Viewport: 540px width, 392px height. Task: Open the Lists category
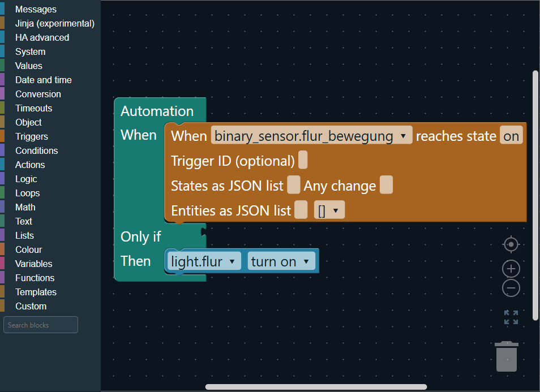tap(50, 235)
